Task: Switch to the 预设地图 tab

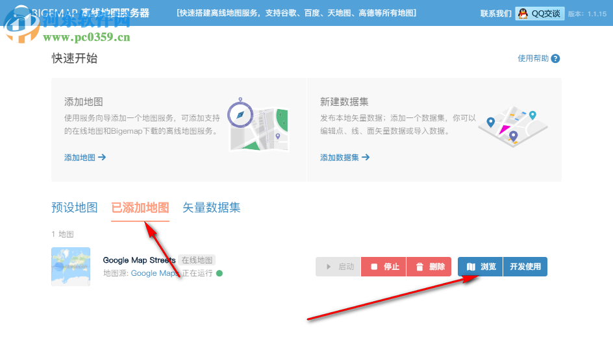Action: click(74, 208)
